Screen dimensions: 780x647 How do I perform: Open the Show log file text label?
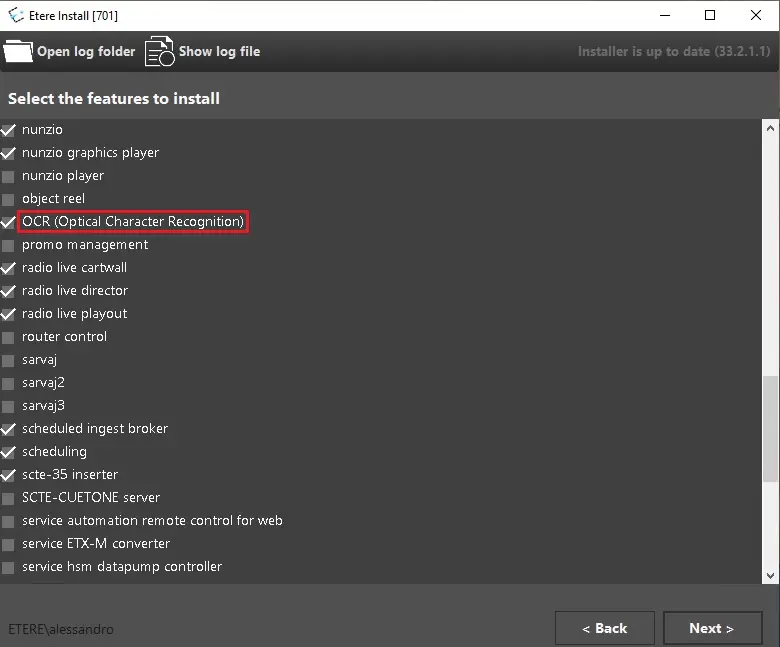point(219,51)
